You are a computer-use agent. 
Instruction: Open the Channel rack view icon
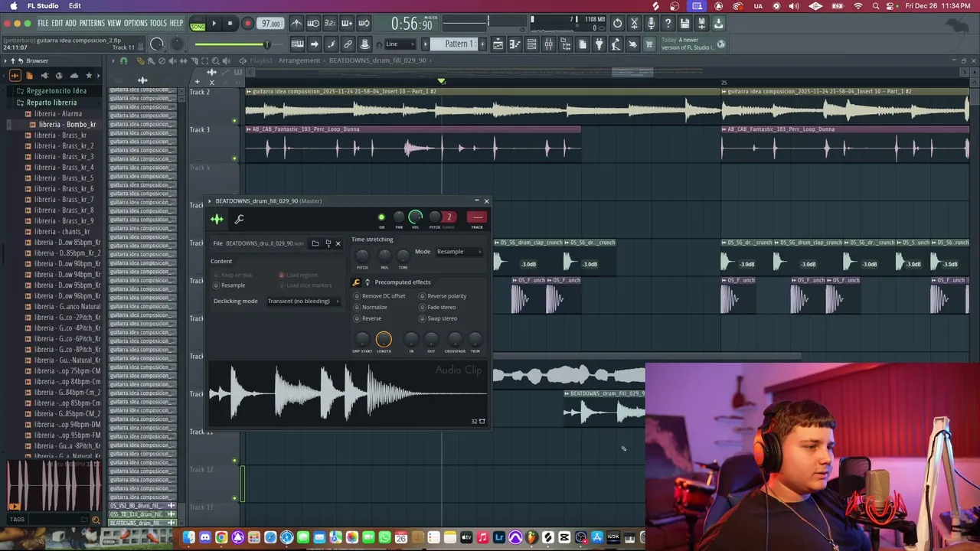point(531,44)
